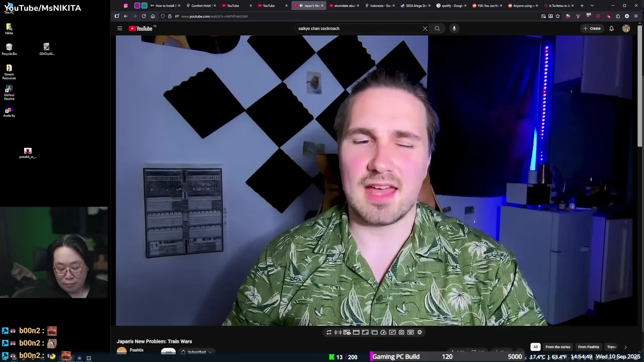This screenshot has height=362, width=644.
Task: Open the YouTube account avatar menu
Action: click(626, 28)
